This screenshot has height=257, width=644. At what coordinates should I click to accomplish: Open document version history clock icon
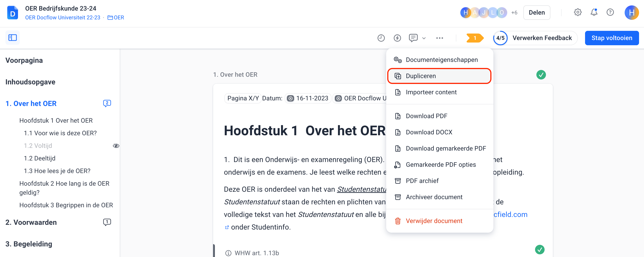[381, 38]
